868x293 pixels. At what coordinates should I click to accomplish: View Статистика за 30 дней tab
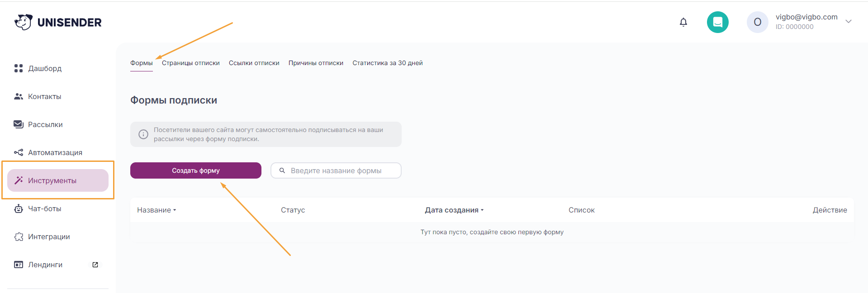(x=388, y=63)
